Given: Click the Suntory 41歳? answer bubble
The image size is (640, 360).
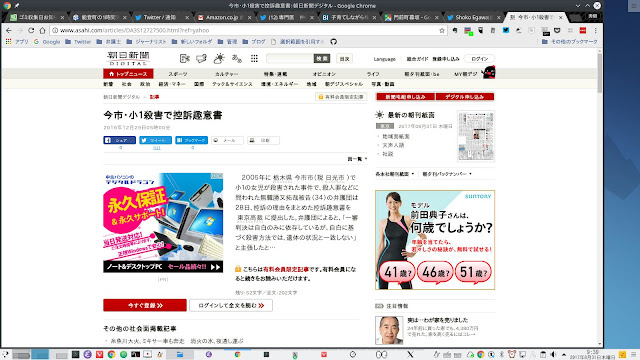Looking at the screenshot, I should click(397, 272).
